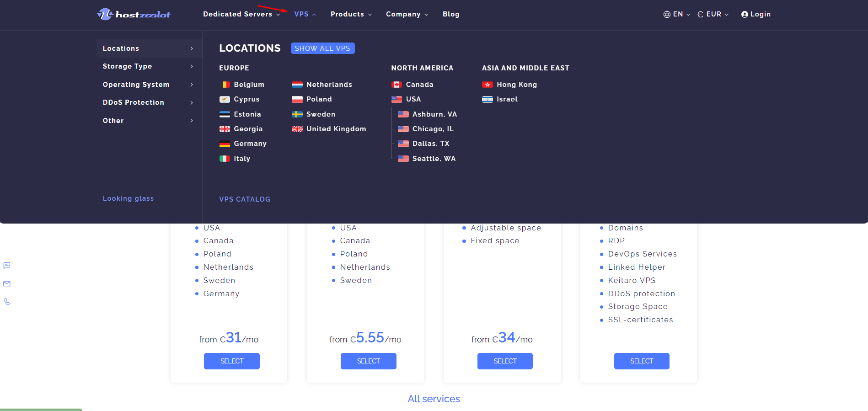Click the RDP list item
This screenshot has width=868, height=411.
[x=616, y=240]
